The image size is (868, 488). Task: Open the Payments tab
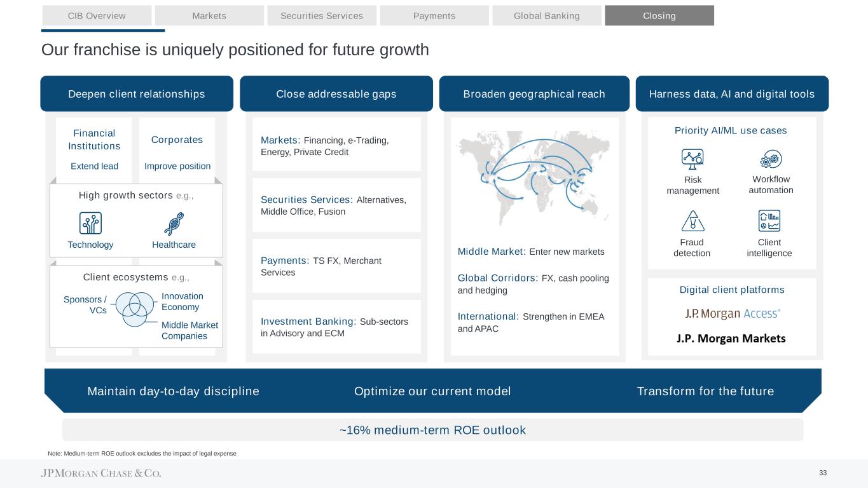click(x=434, y=16)
